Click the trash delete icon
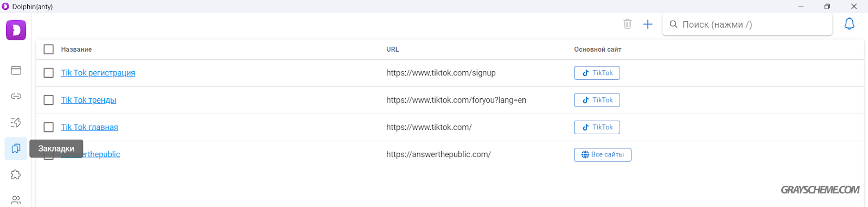The height and width of the screenshot is (207, 868). click(628, 24)
